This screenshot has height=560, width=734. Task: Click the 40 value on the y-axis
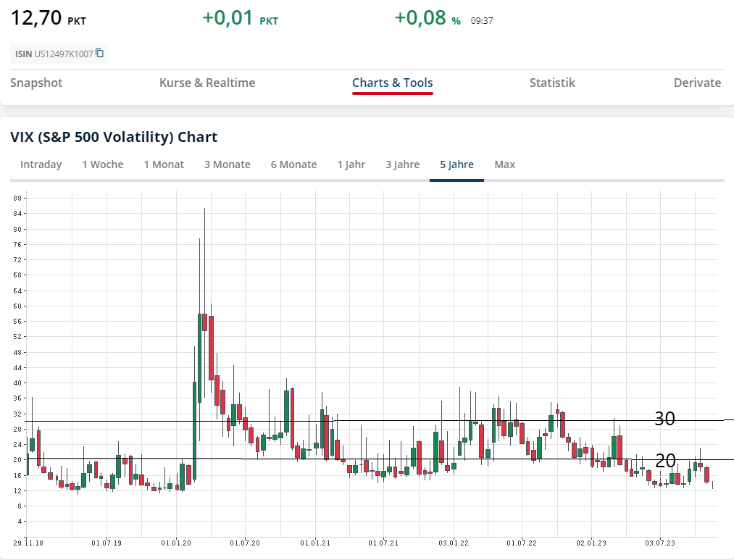point(17,383)
